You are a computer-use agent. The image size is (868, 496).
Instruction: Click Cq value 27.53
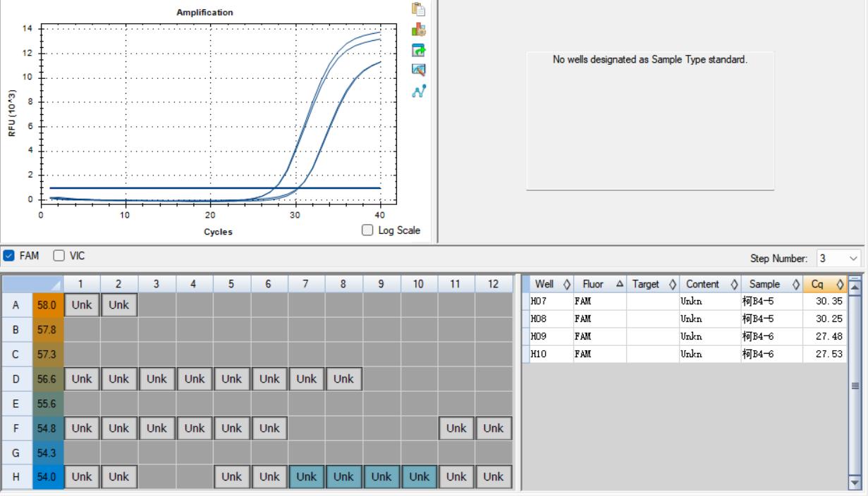tap(829, 354)
